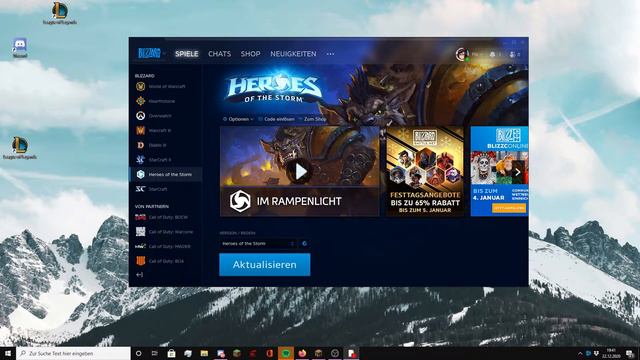Select Heroes of the Storm sidebar entry
The width and height of the screenshot is (640, 360).
coord(165,174)
